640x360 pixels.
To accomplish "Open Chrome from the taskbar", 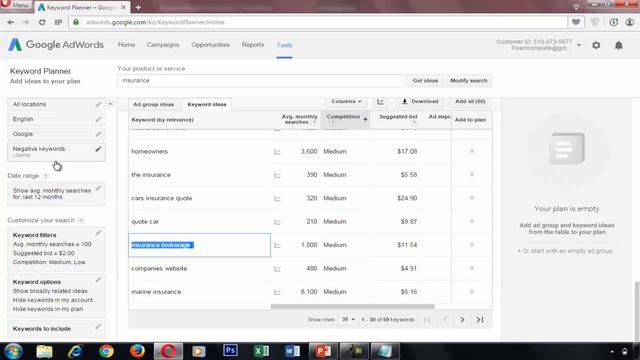I will (x=107, y=351).
